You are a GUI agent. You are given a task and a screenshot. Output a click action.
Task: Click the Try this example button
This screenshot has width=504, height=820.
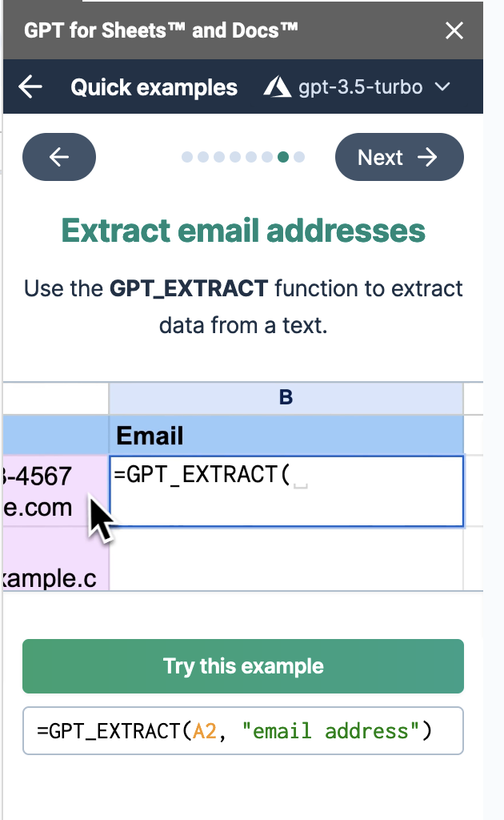243,666
